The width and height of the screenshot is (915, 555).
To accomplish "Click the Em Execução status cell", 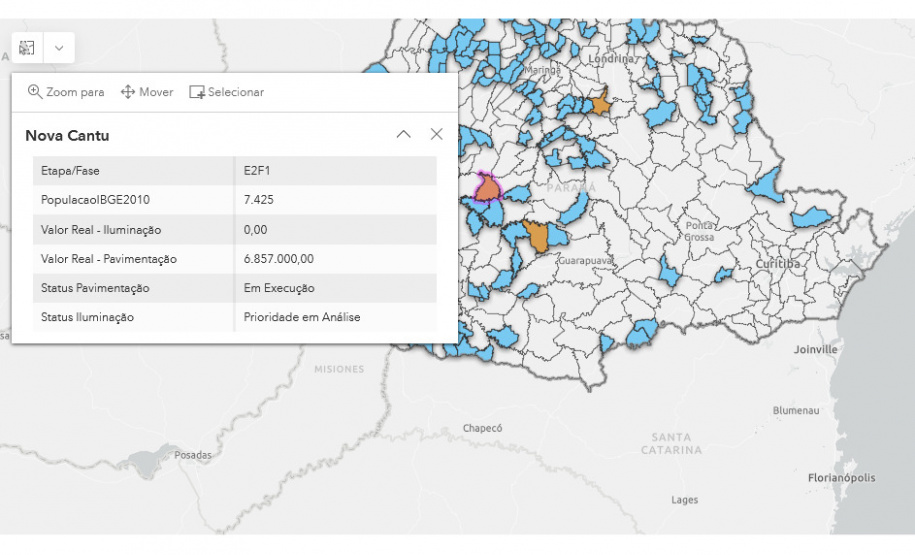I will [279, 288].
